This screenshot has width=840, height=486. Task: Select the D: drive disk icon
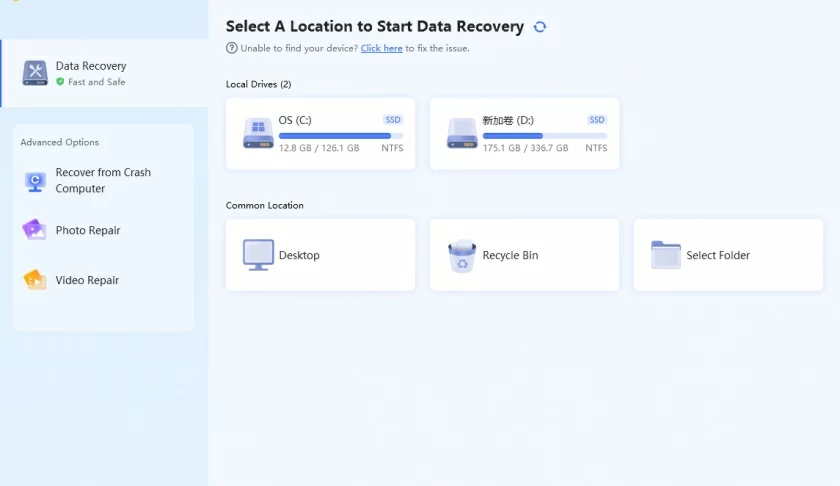[462, 133]
